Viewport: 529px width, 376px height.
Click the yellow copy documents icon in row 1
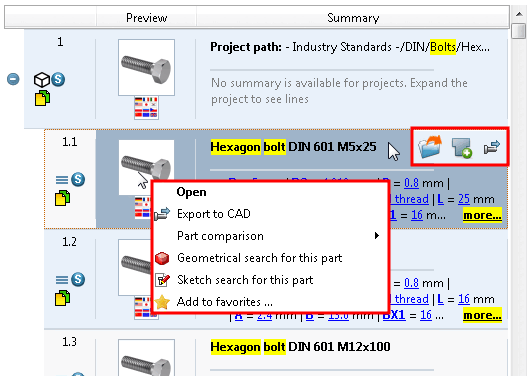43,98
